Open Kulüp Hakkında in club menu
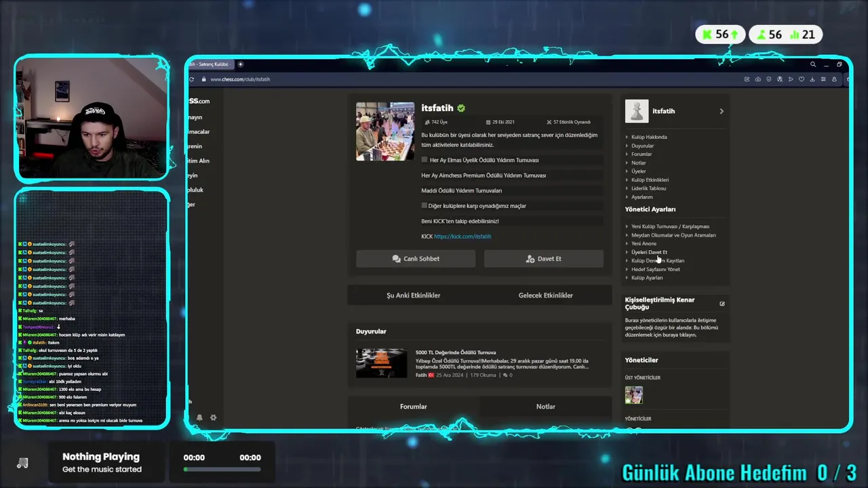 649,137
